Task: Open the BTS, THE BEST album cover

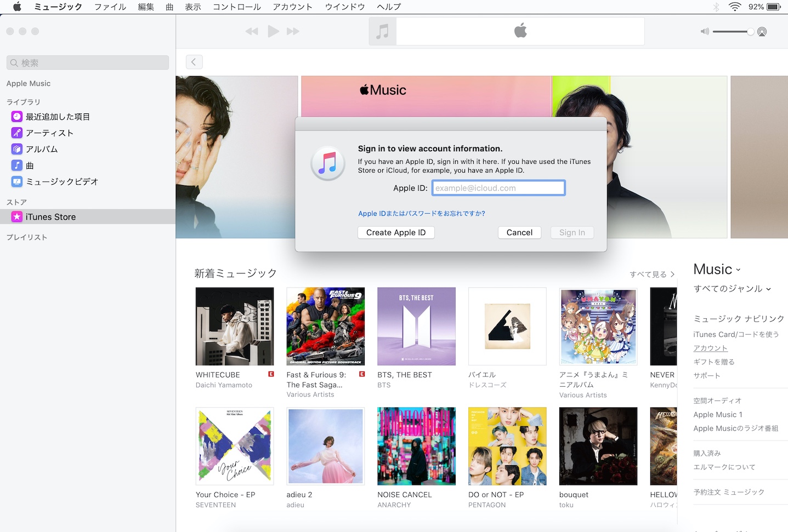Action: [416, 327]
